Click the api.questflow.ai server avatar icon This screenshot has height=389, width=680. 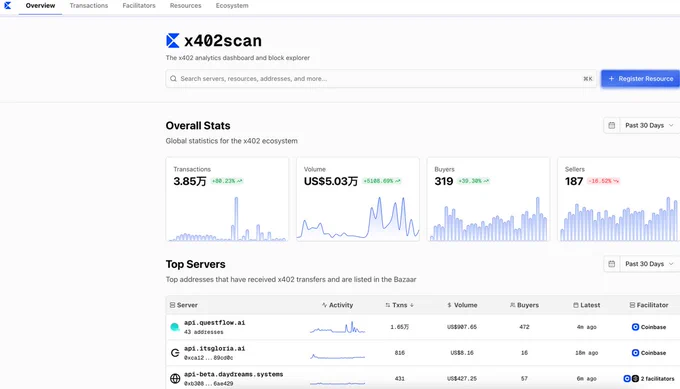tap(175, 327)
